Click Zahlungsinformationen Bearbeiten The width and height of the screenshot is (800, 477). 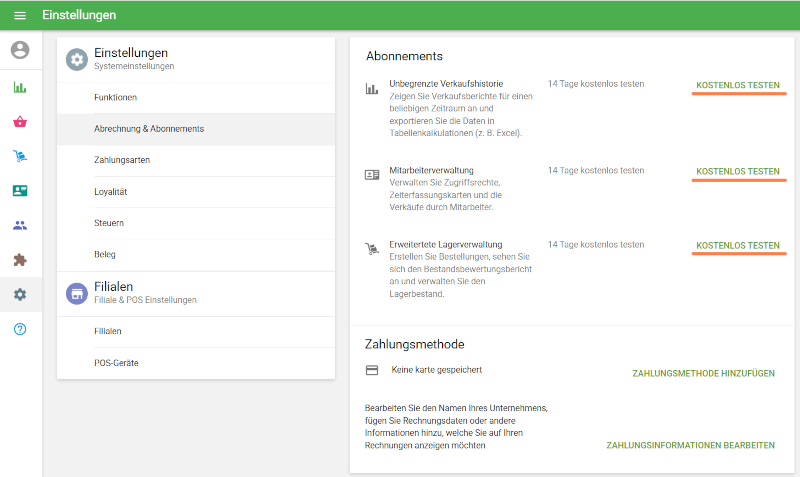click(x=690, y=445)
